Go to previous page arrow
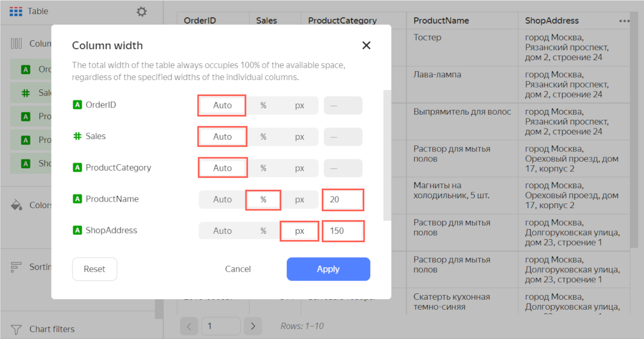644x339 pixels. (189, 326)
